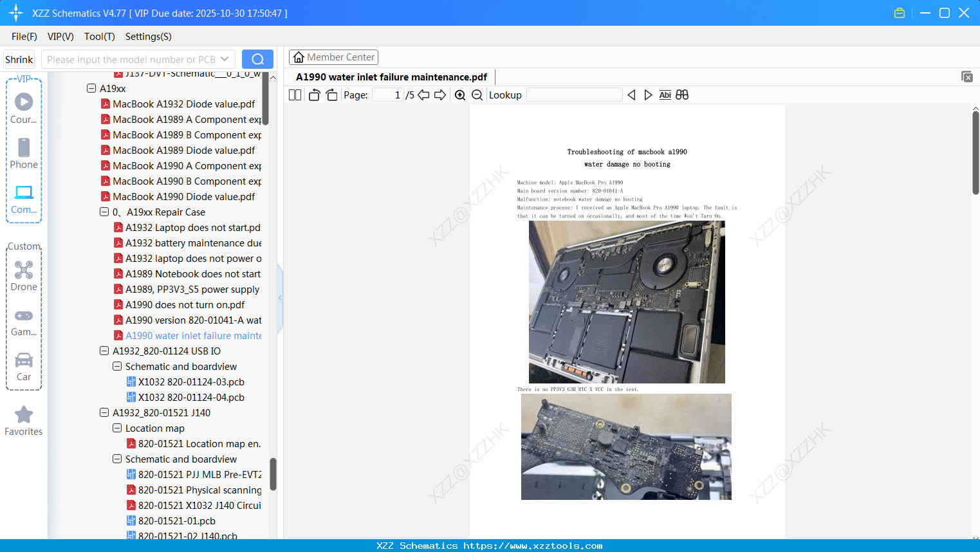Screen dimensions: 980x552
Task: Open the Car category
Action: (x=24, y=366)
